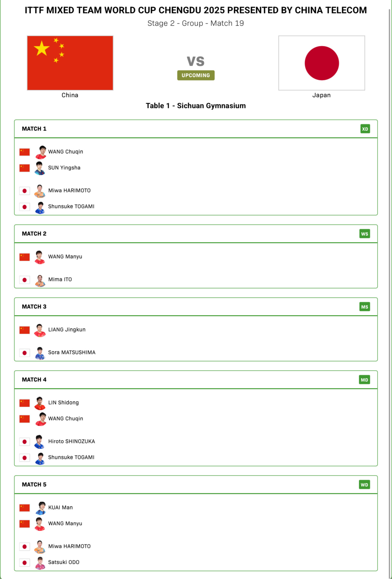Click the MATCH 2 header label
This screenshot has height=579, width=392.
(34, 234)
